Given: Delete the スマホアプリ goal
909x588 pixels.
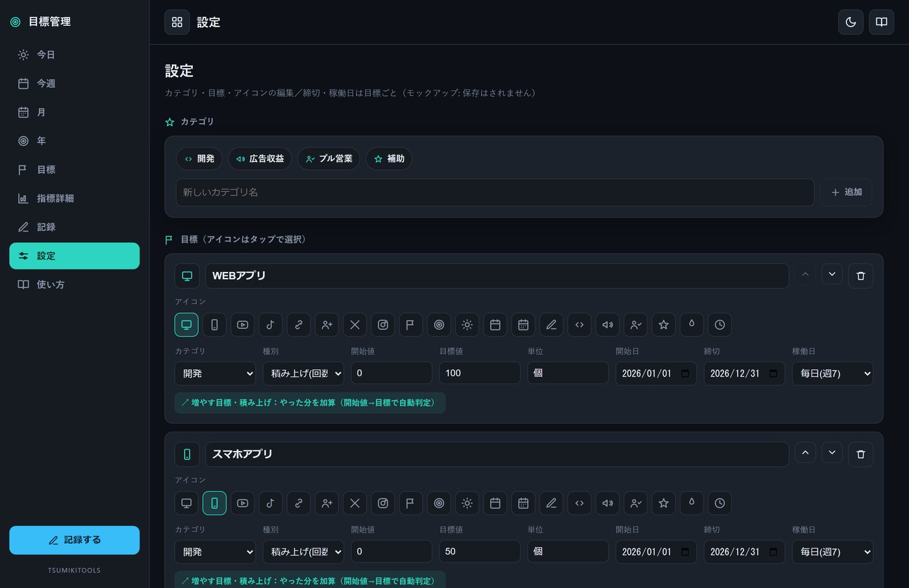Looking at the screenshot, I should point(860,454).
